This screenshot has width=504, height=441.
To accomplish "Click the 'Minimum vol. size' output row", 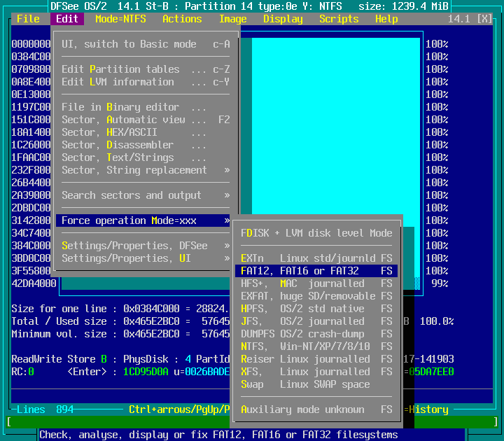I will (x=120, y=334).
